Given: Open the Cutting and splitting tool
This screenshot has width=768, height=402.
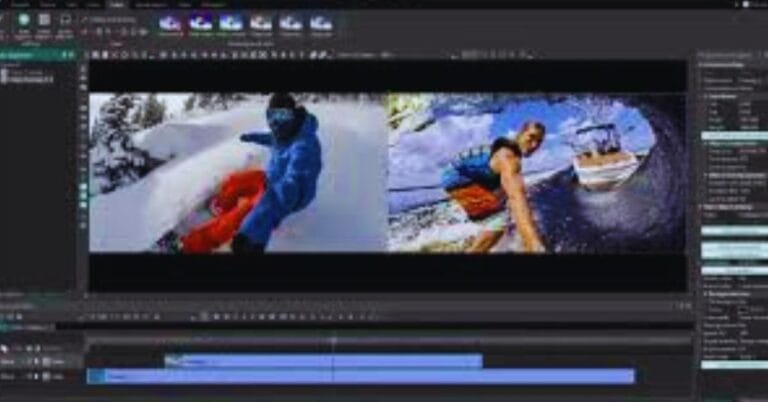Looking at the screenshot, I should (x=108, y=20).
